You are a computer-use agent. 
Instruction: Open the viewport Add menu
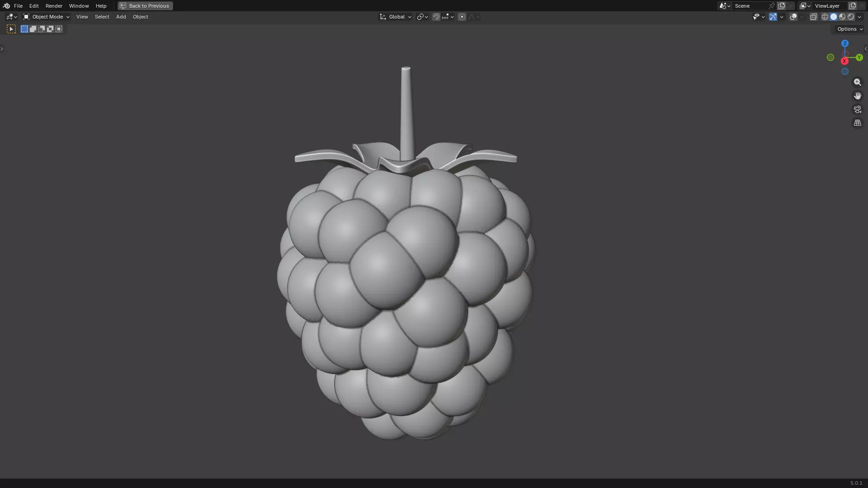[121, 17]
